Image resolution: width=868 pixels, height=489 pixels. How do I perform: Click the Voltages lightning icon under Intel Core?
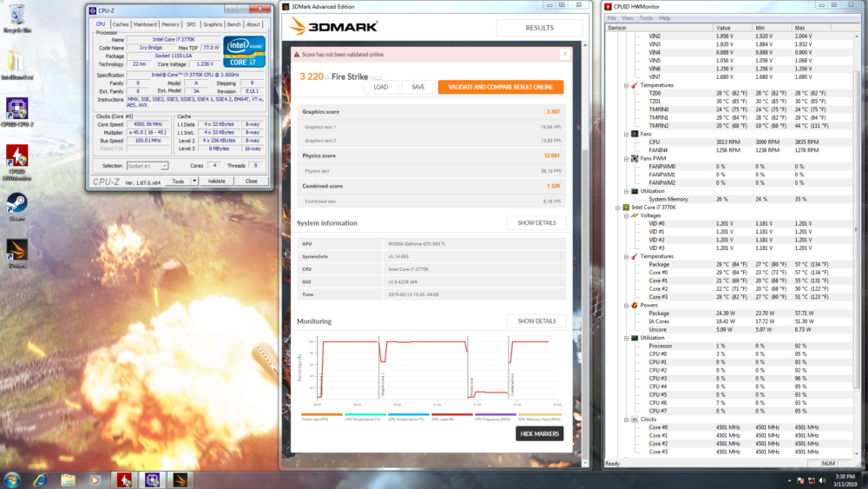(635, 215)
